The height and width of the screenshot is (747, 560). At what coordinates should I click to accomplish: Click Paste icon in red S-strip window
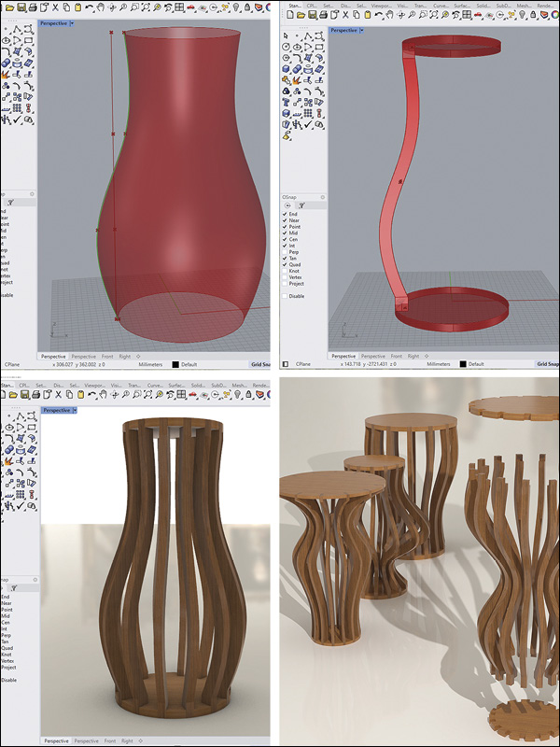(368, 15)
